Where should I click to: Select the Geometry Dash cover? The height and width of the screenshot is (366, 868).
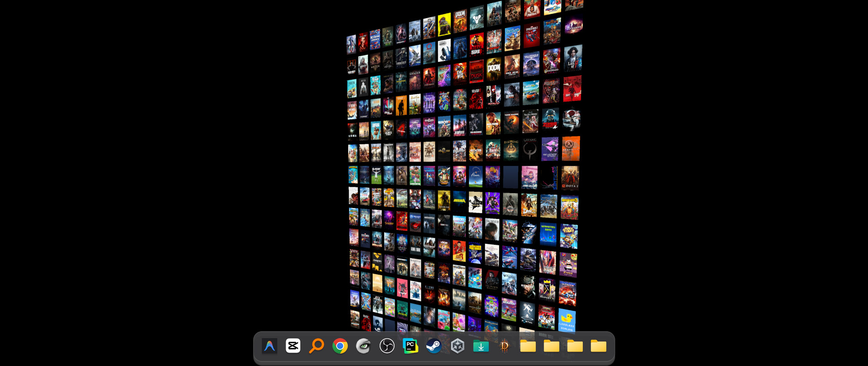[x=548, y=233]
